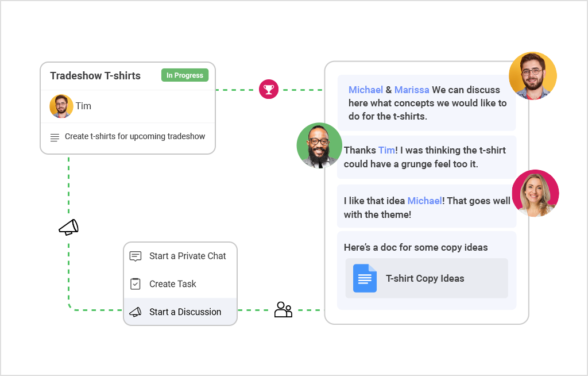Click the bearded avatar at the top right

(x=533, y=75)
